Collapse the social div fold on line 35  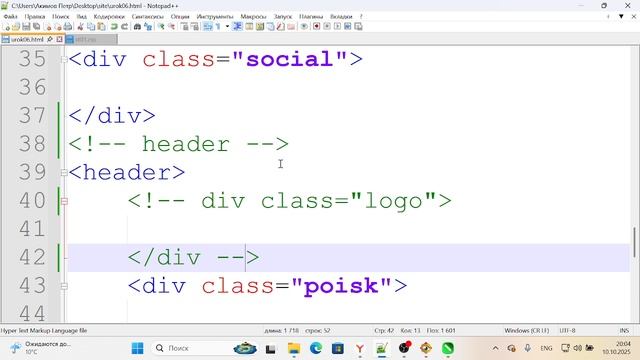pyautogui.click(x=64, y=60)
